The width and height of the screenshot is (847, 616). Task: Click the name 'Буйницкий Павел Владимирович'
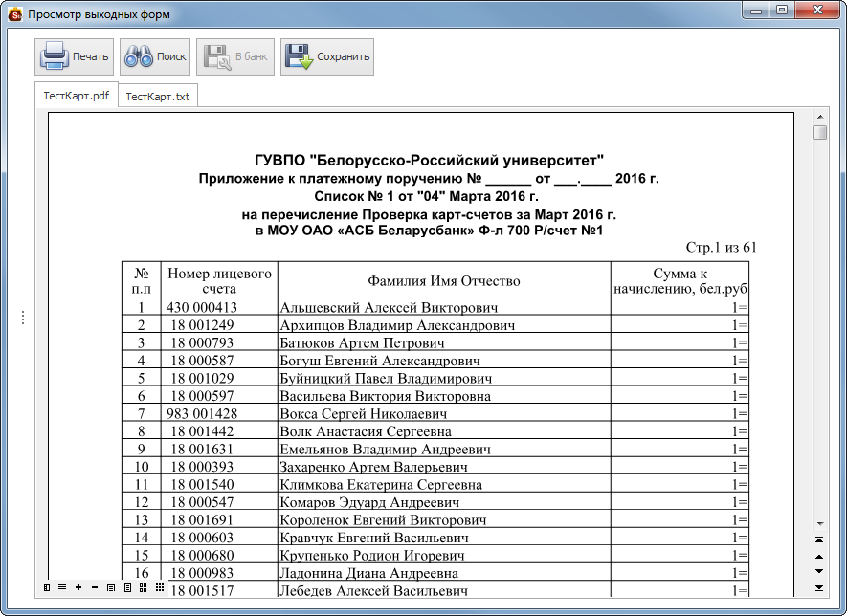[386, 379]
